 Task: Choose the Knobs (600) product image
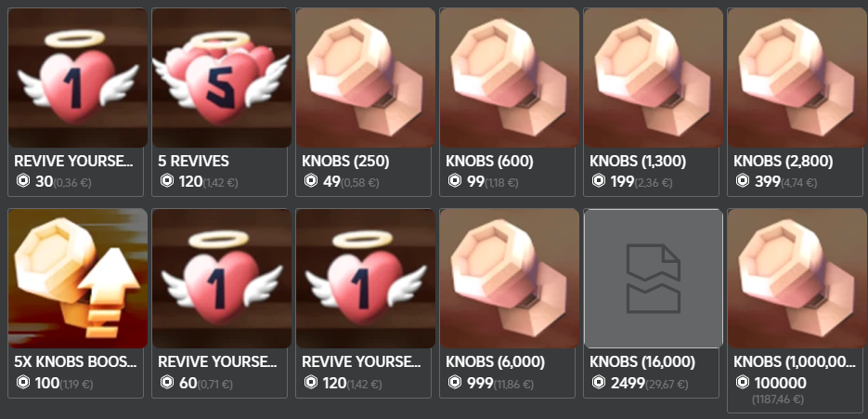(510, 78)
